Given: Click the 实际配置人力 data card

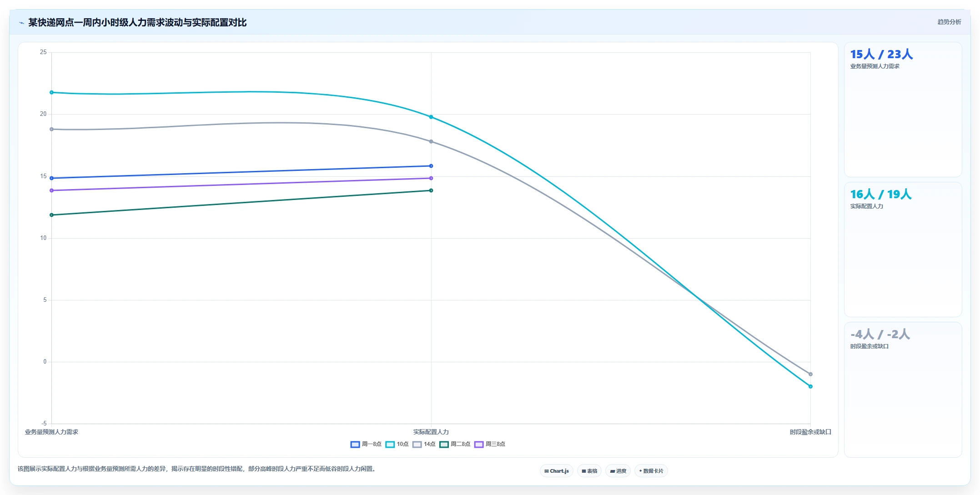Looking at the screenshot, I should (903, 250).
